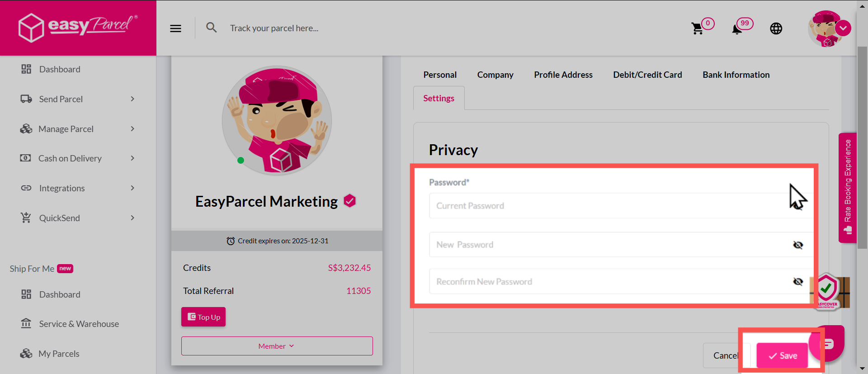Click the verified badge next to EasyParcel Marketing
The width and height of the screenshot is (868, 374).
pos(349,200)
